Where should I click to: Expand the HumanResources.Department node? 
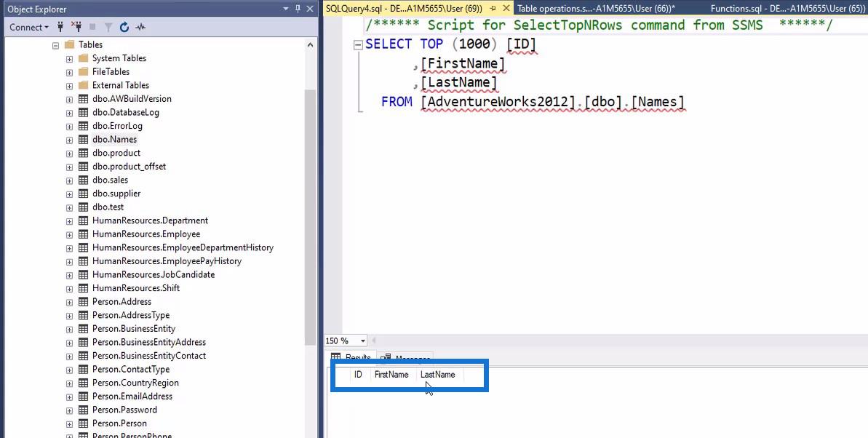tap(69, 221)
